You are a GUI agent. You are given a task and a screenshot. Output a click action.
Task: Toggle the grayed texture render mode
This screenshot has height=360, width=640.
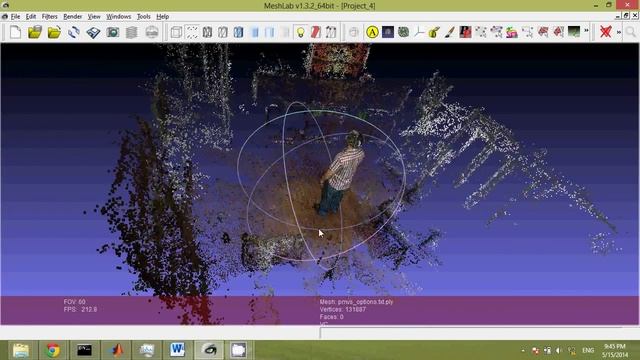tap(285, 32)
